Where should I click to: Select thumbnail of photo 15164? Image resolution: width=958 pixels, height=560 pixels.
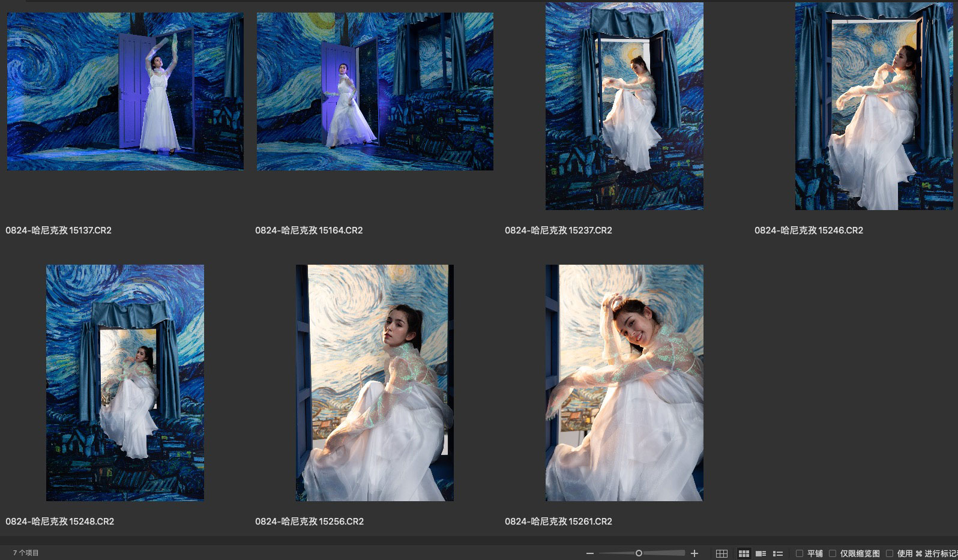point(375,91)
